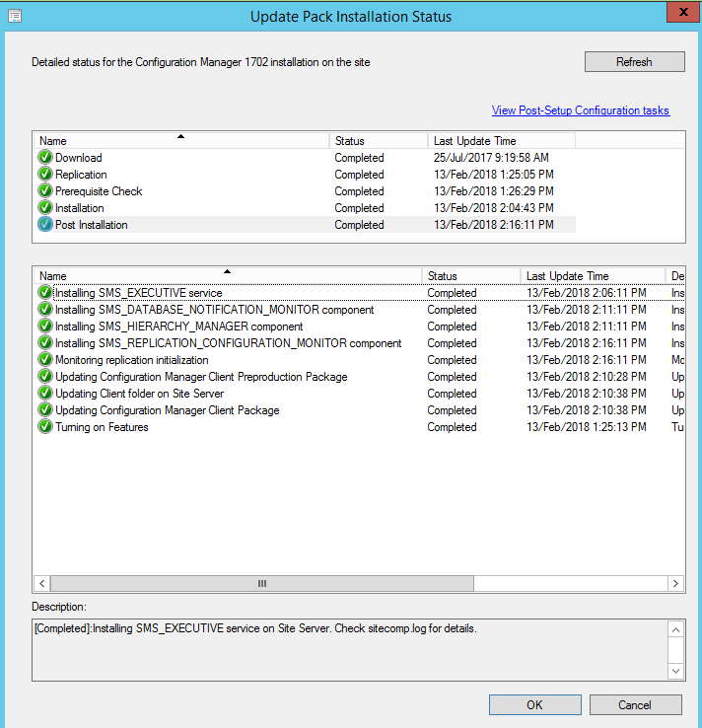
Task: Select the Installation row text
Action: coord(79,208)
